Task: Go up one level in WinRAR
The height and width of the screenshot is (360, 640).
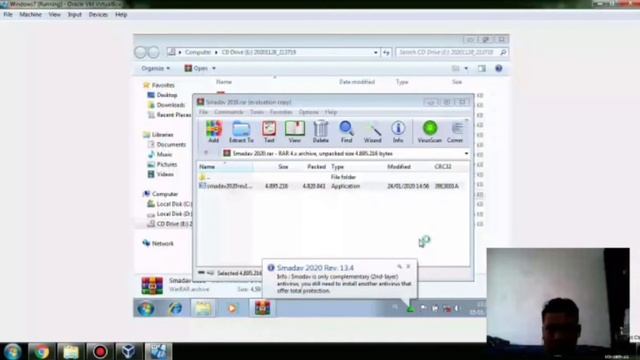Action: [206, 153]
